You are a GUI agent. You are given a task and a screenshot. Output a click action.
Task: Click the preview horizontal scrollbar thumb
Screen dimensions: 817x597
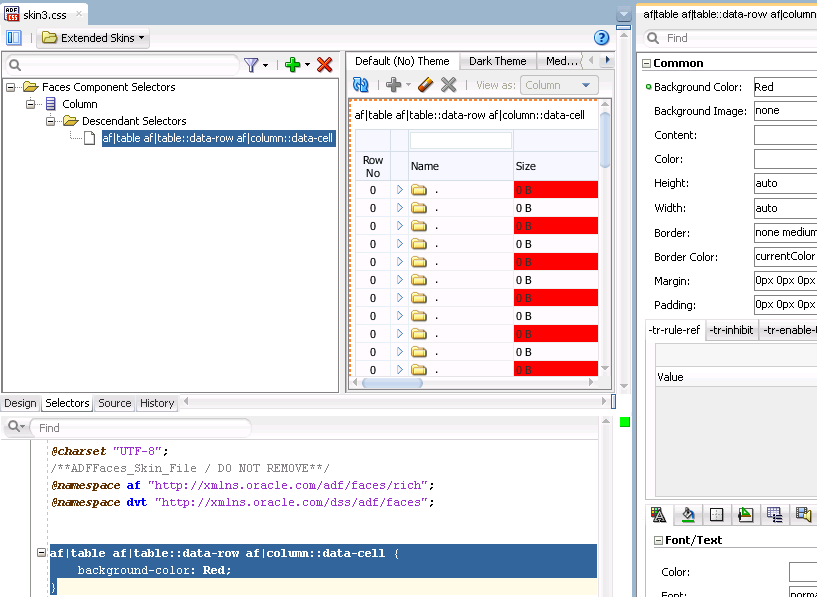coord(392,383)
